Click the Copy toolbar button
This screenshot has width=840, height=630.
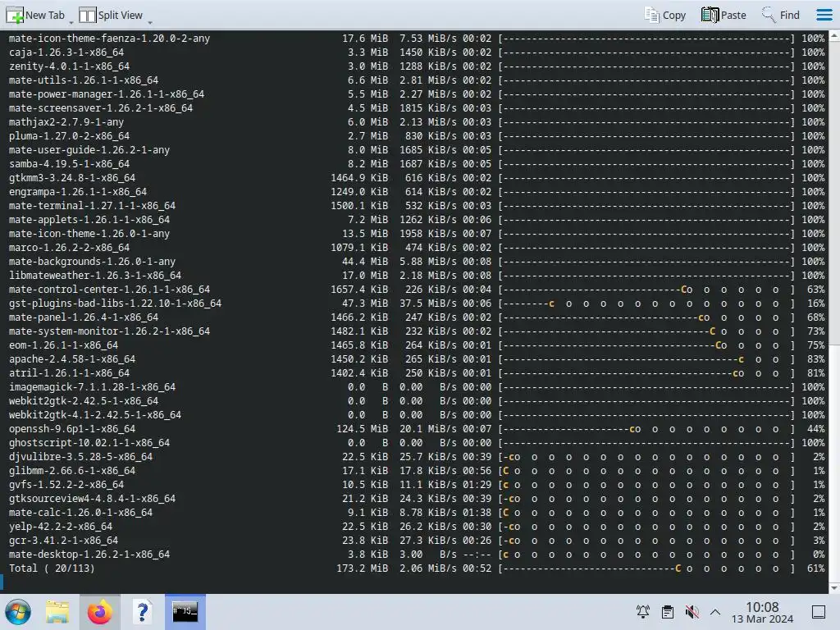click(x=664, y=15)
